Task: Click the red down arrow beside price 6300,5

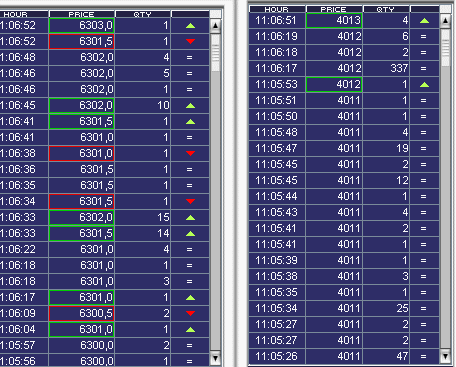Action: [190, 314]
